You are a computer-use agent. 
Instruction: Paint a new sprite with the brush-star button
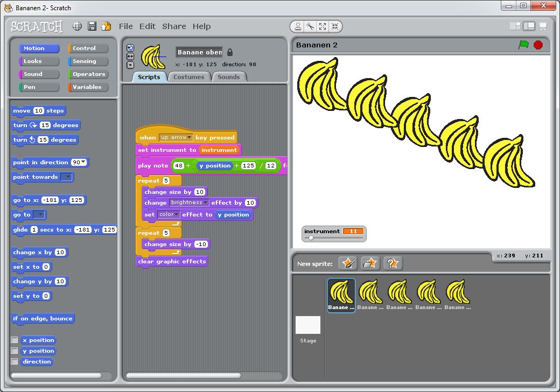pos(348,263)
